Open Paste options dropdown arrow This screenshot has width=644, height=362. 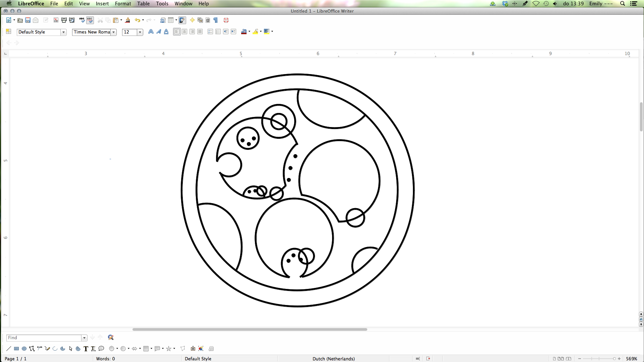coord(121,20)
